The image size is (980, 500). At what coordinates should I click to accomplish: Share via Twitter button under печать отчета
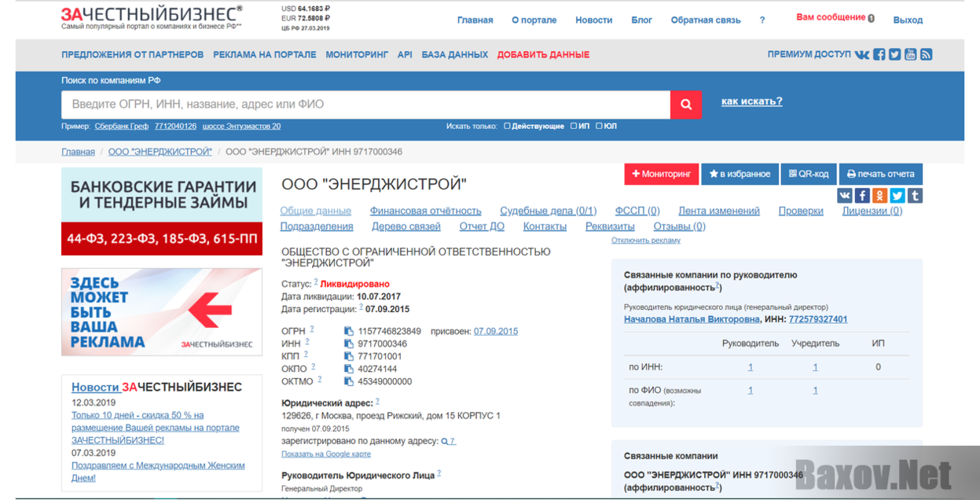pos(897,196)
